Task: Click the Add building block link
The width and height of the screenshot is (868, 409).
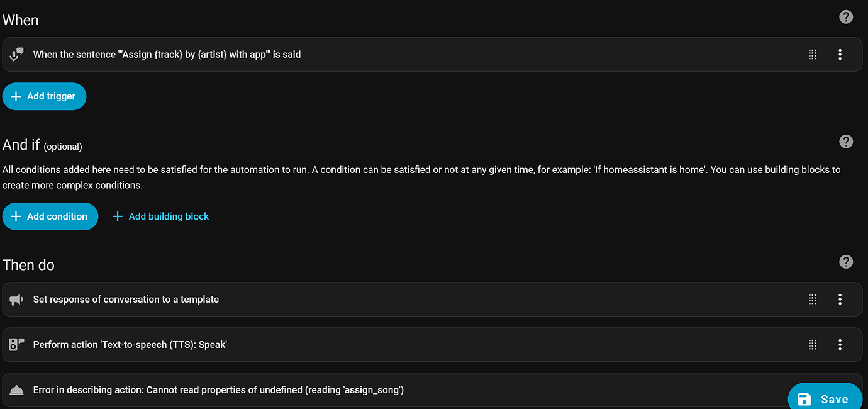Action: (160, 216)
